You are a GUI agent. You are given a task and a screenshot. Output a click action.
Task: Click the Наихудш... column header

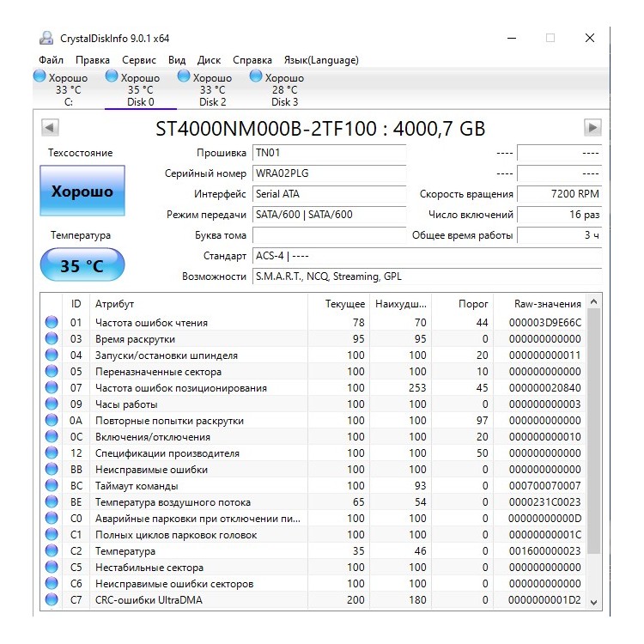(400, 304)
